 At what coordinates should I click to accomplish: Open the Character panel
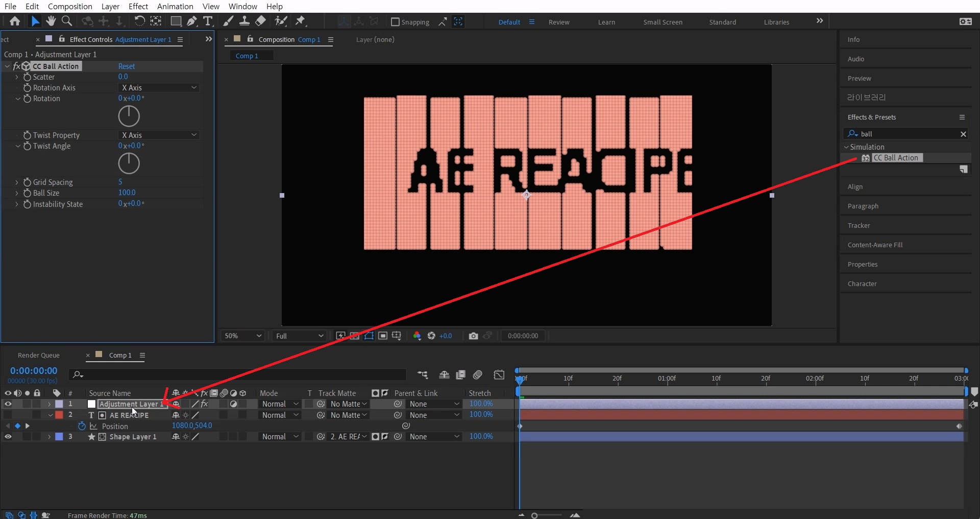pos(862,284)
